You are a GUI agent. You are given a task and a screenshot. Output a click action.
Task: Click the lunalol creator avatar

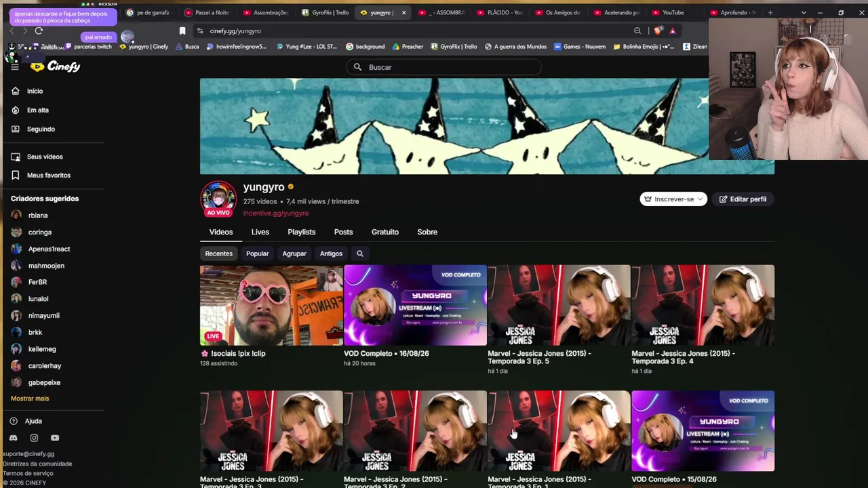point(16,299)
